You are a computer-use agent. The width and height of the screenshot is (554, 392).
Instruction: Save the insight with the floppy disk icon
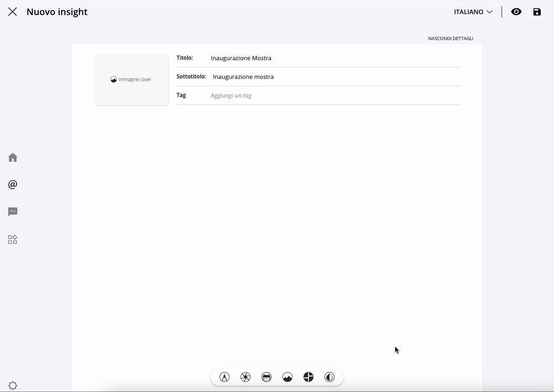point(537,12)
